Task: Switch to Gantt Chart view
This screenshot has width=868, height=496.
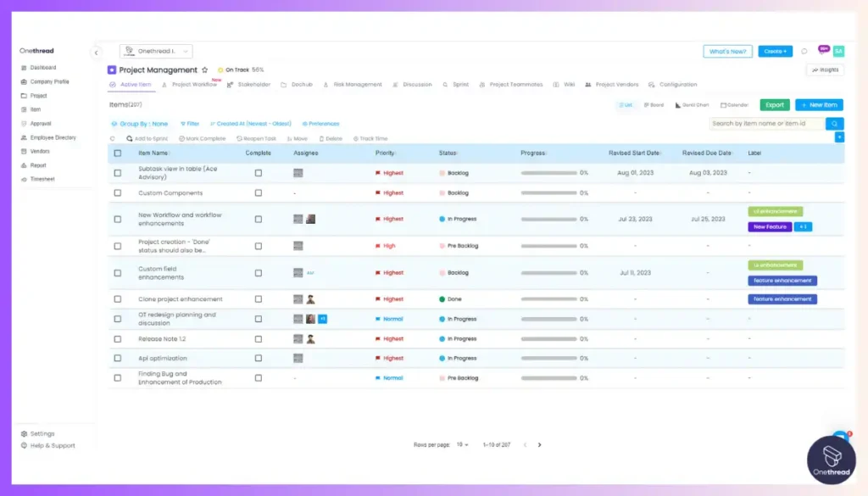Action: click(x=692, y=105)
